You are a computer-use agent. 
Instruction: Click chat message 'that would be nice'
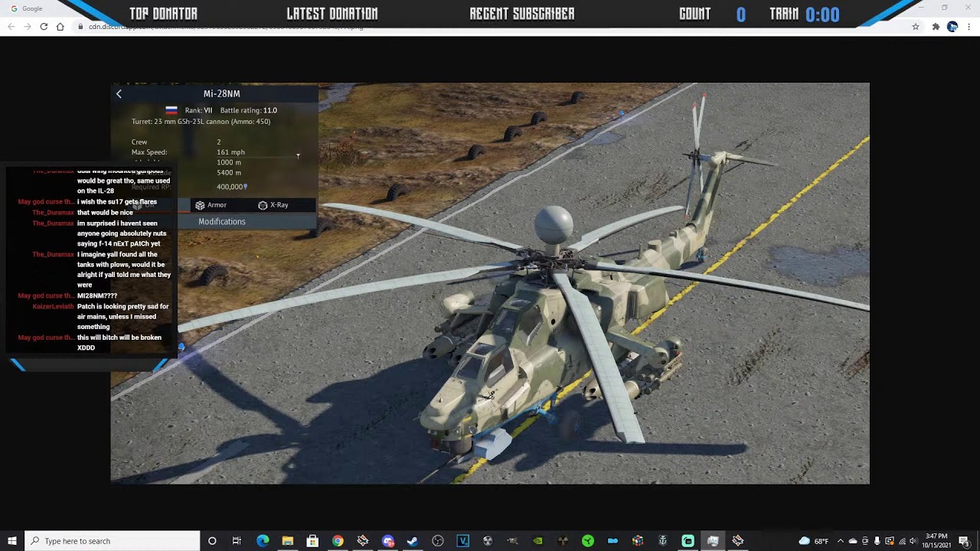(106, 213)
